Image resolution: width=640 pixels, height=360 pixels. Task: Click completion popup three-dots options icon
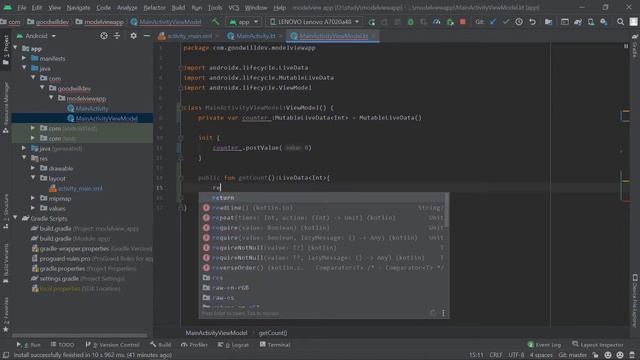(x=443, y=313)
